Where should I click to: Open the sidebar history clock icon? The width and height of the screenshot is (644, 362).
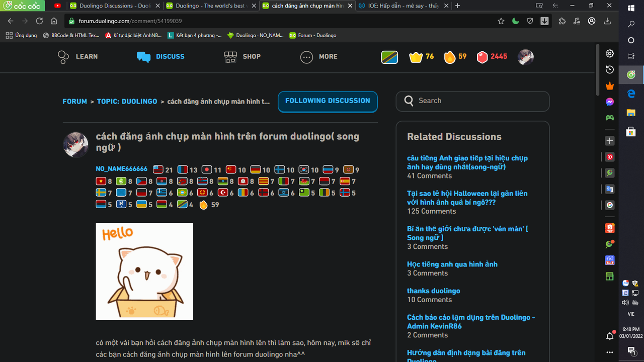point(610,69)
